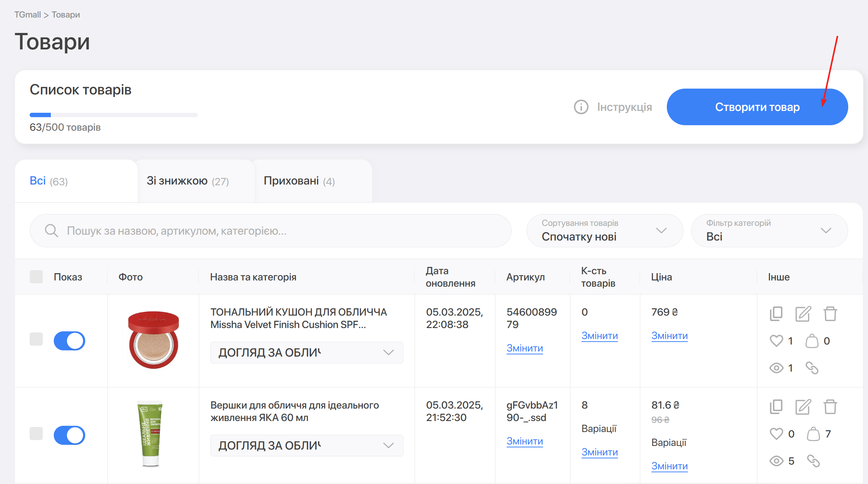Click edit icon for ЯКА face cream
The height and width of the screenshot is (484, 868).
(803, 407)
